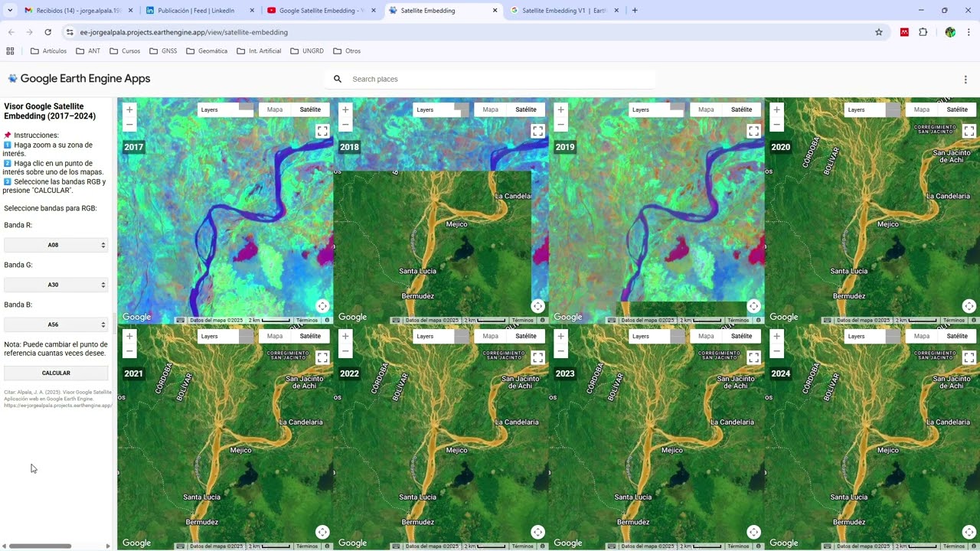Open the Earth Engine app overflow menu

(965, 79)
